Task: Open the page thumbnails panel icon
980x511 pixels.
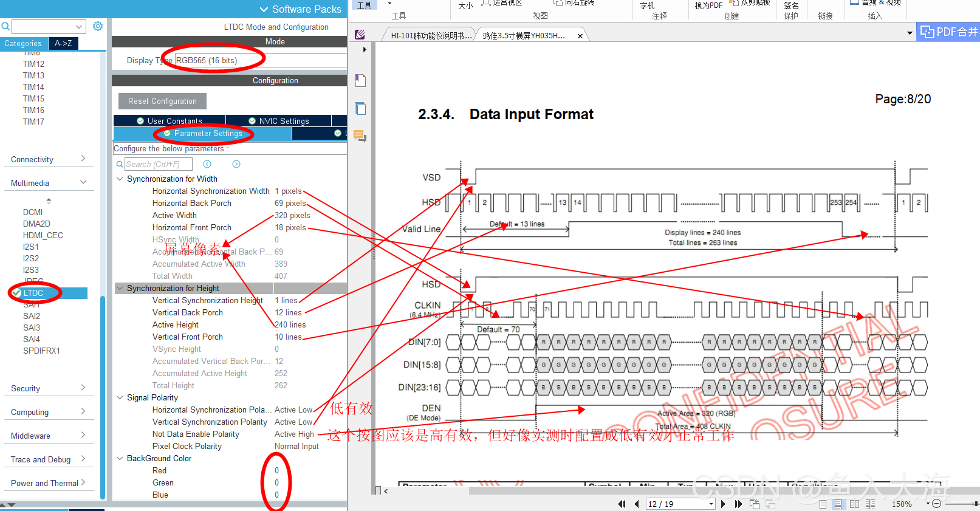Action: pos(360,108)
